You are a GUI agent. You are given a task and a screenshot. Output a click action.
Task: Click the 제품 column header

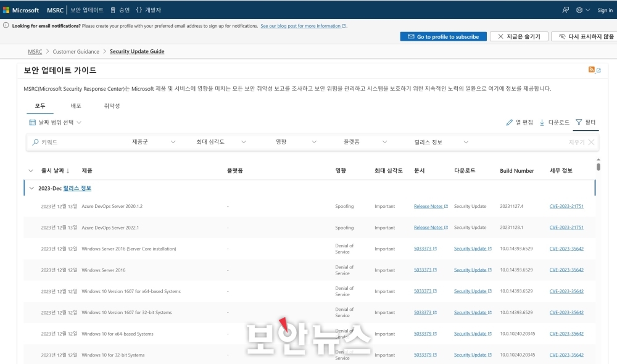(87, 170)
